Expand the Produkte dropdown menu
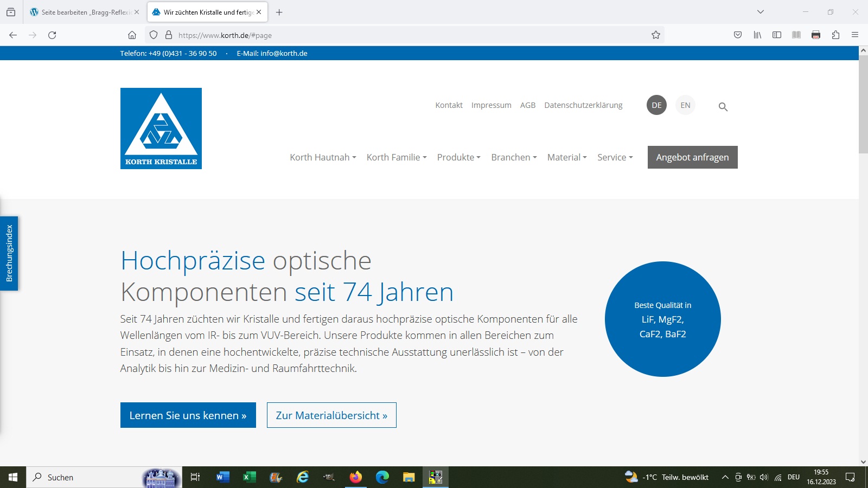This screenshot has width=868, height=488. [458, 157]
